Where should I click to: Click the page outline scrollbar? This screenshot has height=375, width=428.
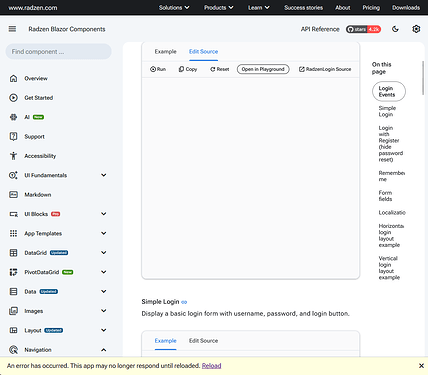[x=423, y=78]
